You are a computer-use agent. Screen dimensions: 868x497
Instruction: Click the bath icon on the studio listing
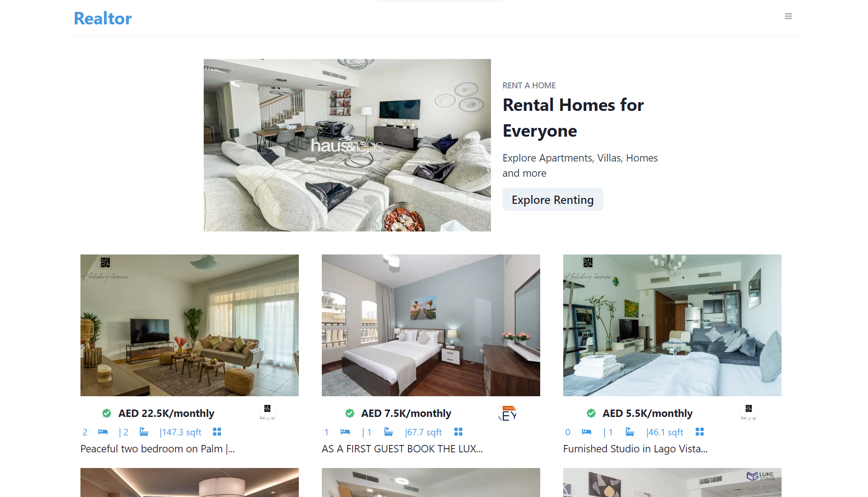coord(630,432)
